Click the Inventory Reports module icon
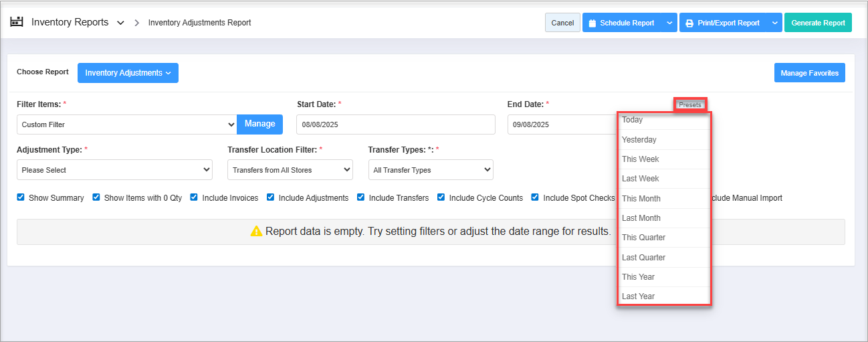 click(17, 22)
